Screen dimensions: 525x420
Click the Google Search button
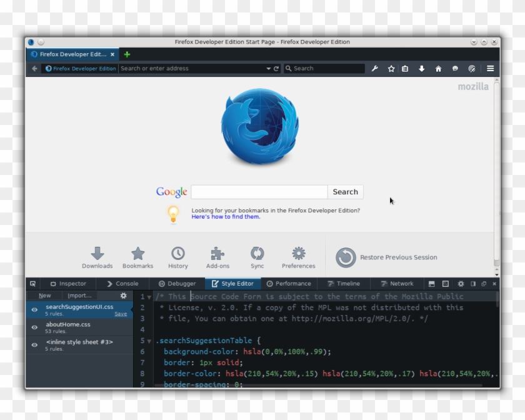coord(345,192)
